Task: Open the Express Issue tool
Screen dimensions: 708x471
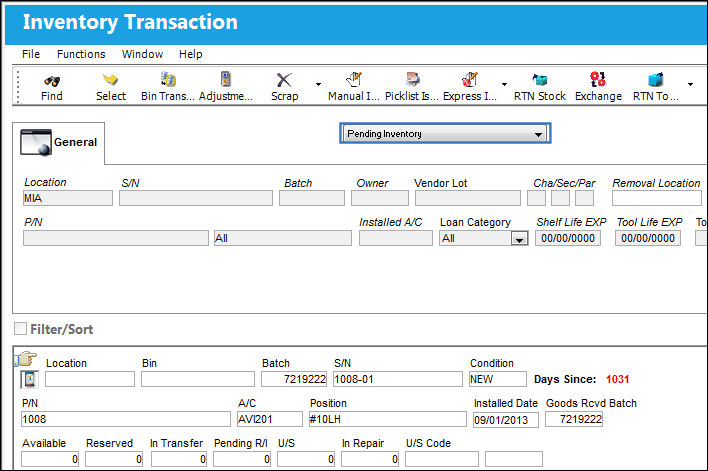Action: point(470,79)
